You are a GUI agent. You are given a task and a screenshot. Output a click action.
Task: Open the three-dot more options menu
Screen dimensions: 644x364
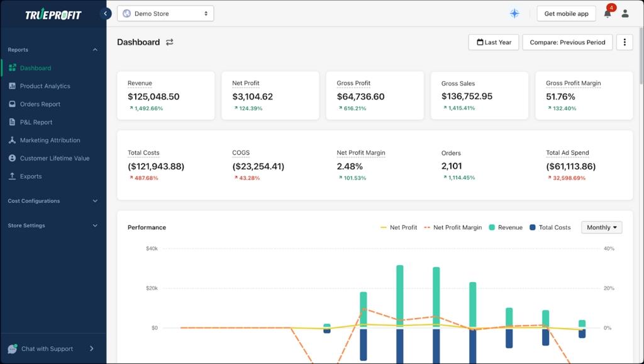[625, 42]
